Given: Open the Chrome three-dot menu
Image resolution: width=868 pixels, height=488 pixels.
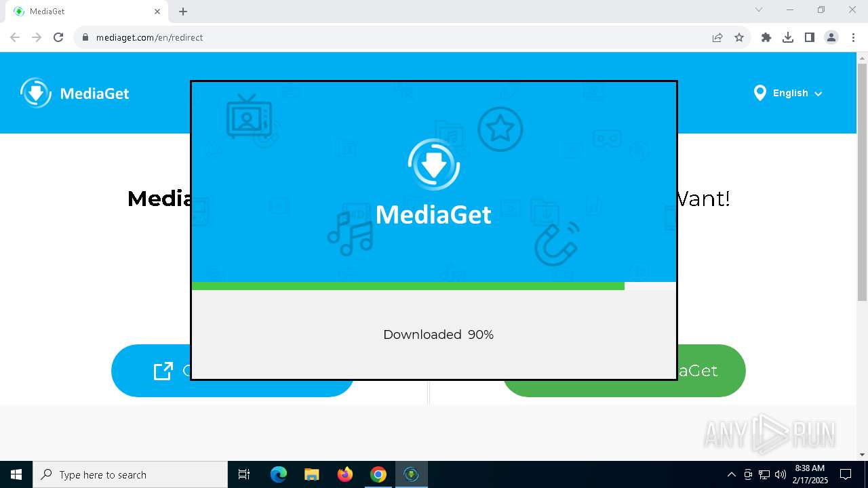Looking at the screenshot, I should point(853,37).
